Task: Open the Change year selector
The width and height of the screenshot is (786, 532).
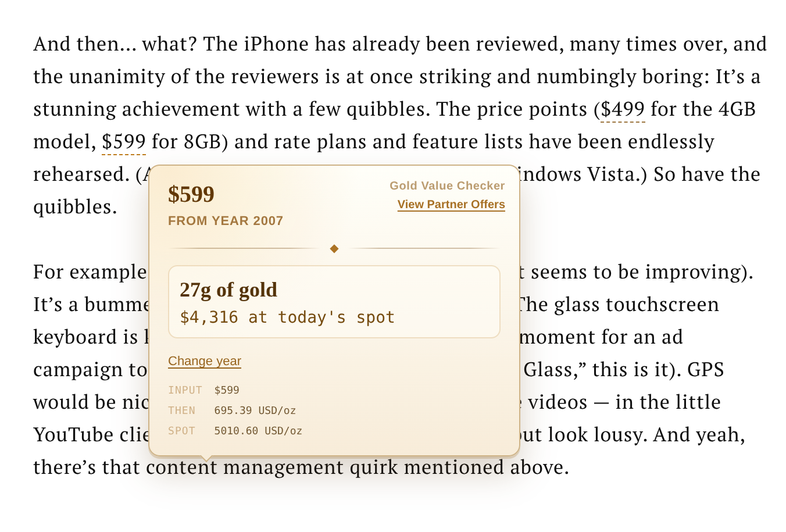Action: click(204, 361)
